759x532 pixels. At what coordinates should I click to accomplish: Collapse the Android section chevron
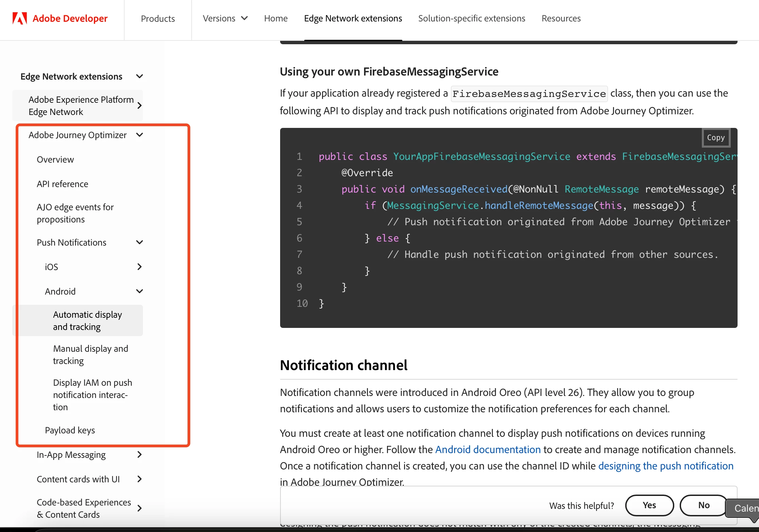(x=139, y=292)
